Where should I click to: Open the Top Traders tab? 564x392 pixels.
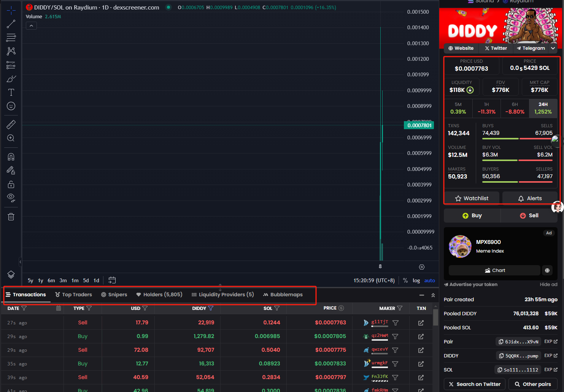(74, 294)
